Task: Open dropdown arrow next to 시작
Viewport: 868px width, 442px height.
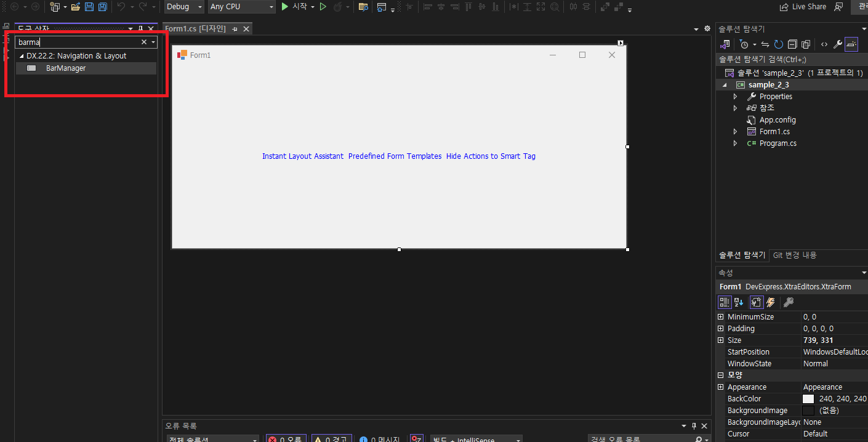Action: point(312,7)
